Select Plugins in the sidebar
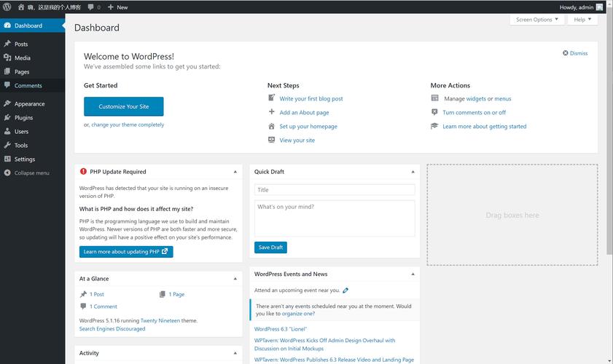Image resolution: width=613 pixels, height=364 pixels. coord(33,117)
